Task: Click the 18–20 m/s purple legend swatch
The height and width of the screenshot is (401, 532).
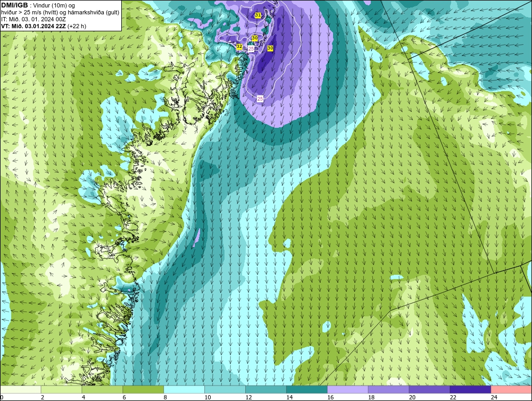Action: [388, 389]
